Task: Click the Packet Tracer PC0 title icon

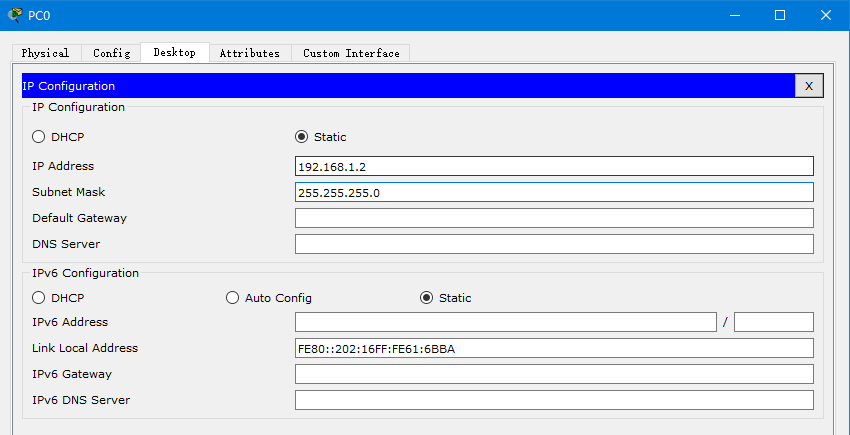Action: coord(15,15)
